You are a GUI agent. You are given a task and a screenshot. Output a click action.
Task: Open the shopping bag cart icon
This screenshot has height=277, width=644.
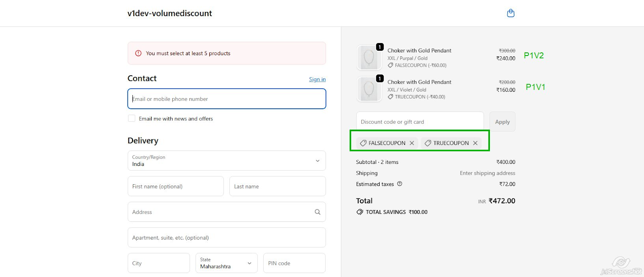click(x=510, y=13)
